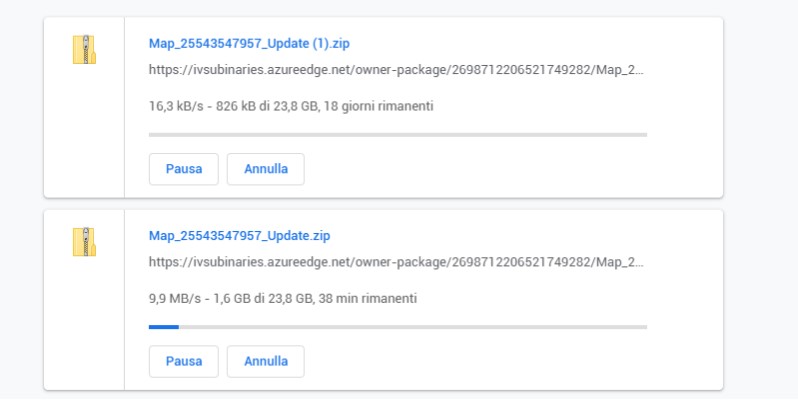The width and height of the screenshot is (798, 409).
Task: Click the source URL of Update.zip download
Action: tap(396, 262)
